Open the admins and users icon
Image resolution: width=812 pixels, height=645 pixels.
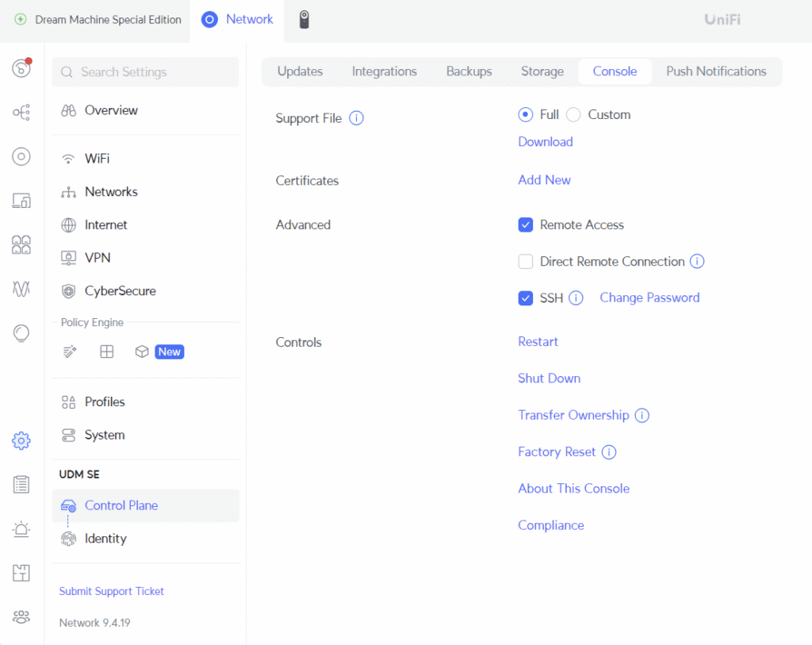(21, 616)
